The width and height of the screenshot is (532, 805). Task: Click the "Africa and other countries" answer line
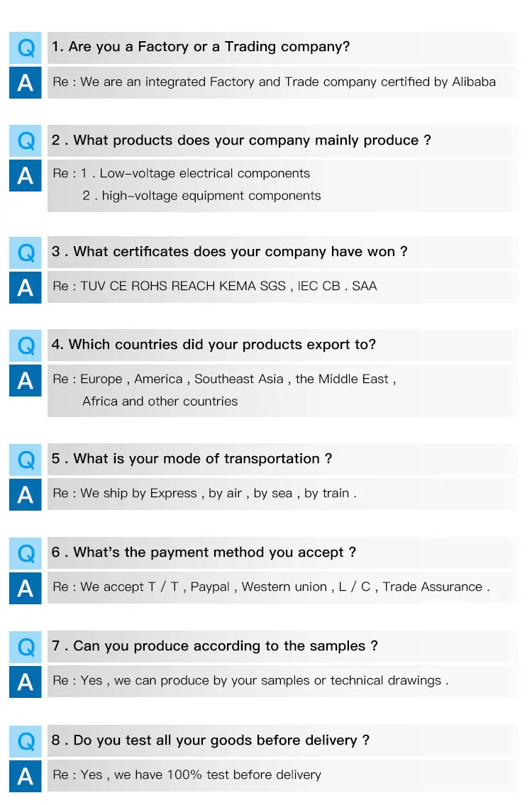[160, 401]
